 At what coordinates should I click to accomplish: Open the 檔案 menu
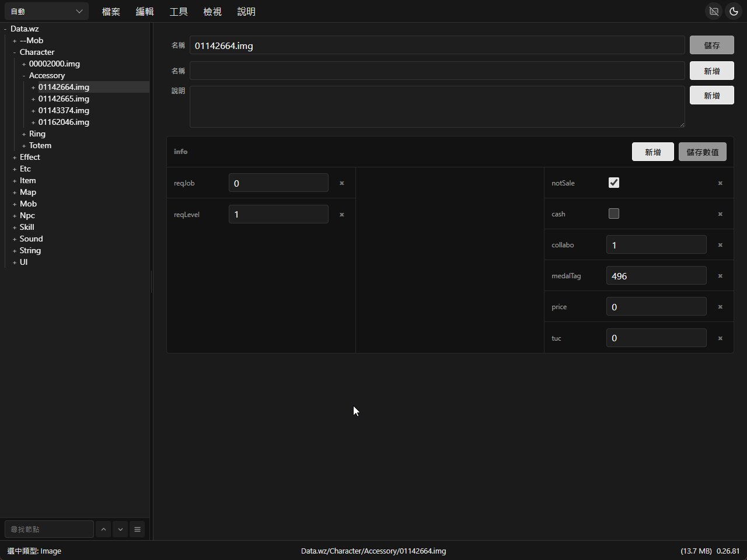click(x=111, y=12)
